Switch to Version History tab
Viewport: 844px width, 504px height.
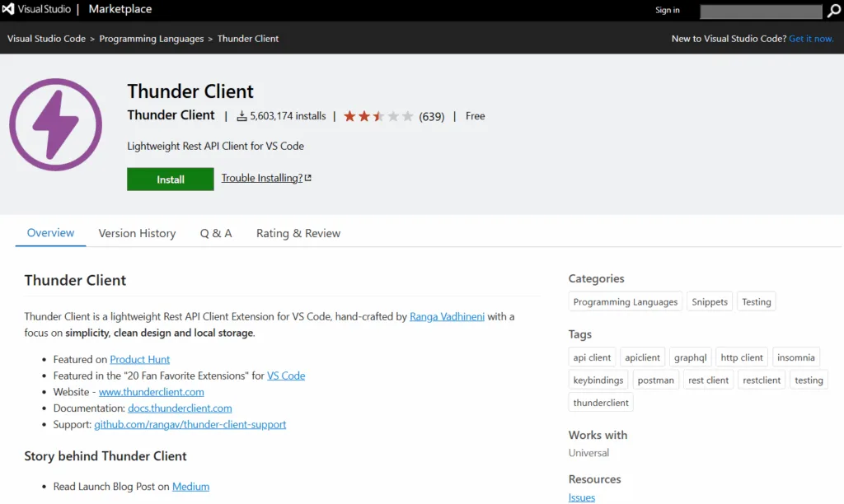[x=138, y=233]
